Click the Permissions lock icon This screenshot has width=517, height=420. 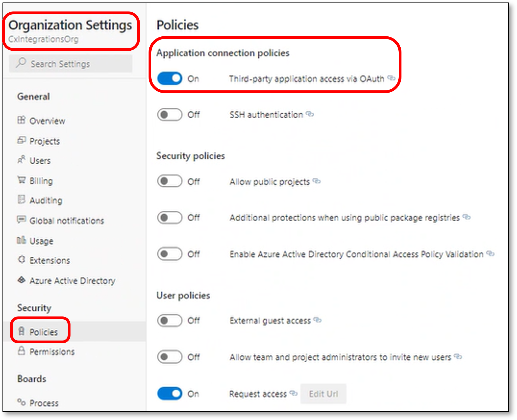tap(21, 351)
